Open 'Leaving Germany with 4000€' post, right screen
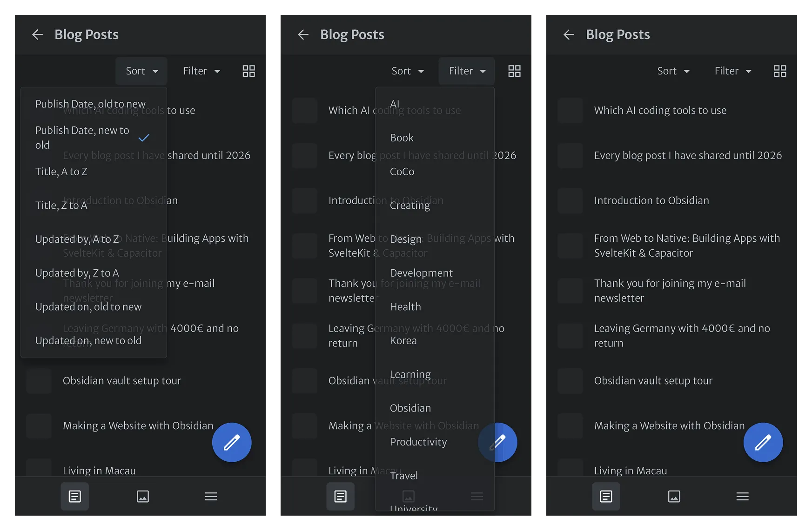Viewport: 812px width, 531px height. click(x=682, y=336)
